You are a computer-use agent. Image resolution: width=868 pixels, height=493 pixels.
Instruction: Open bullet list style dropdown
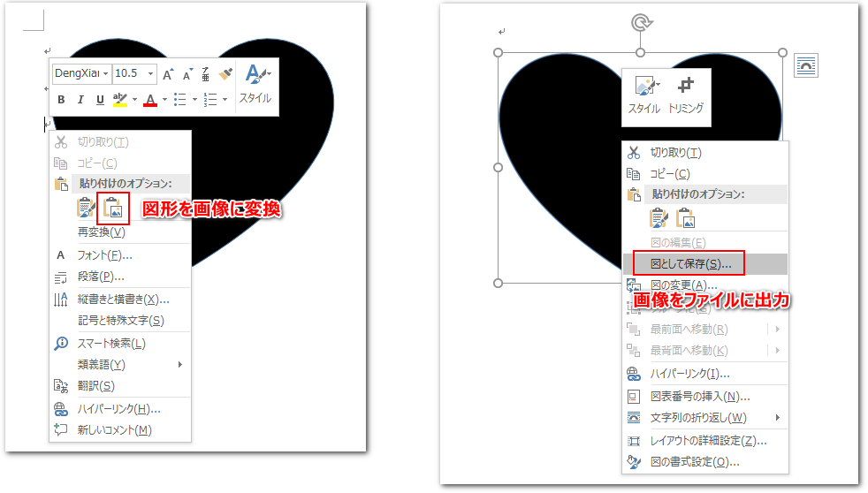pyautogui.click(x=194, y=100)
